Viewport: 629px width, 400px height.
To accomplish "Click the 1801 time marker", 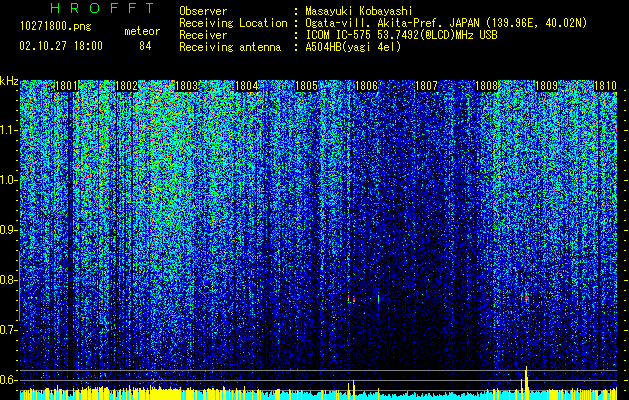I will (x=66, y=86).
